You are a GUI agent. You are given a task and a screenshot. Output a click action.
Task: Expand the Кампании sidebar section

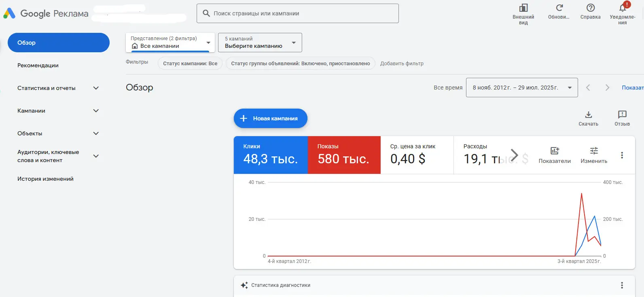pyautogui.click(x=96, y=111)
